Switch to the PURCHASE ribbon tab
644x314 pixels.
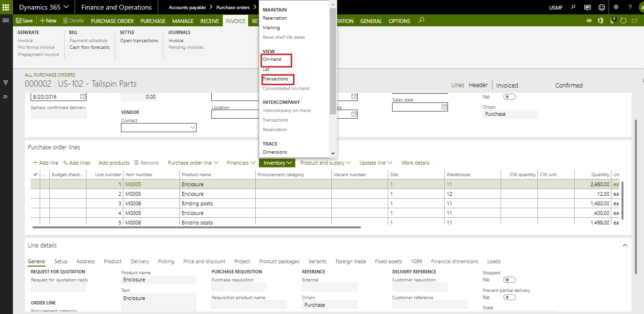pos(153,21)
